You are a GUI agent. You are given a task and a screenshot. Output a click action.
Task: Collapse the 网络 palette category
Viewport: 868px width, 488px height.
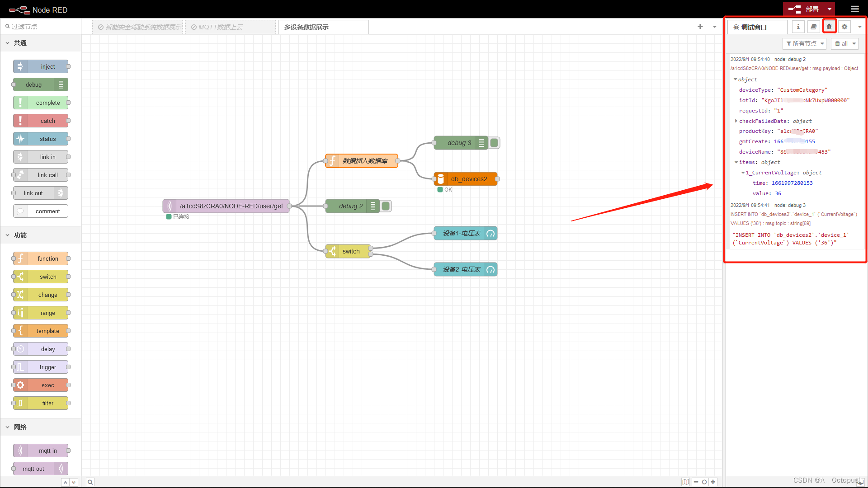pyautogui.click(x=41, y=427)
